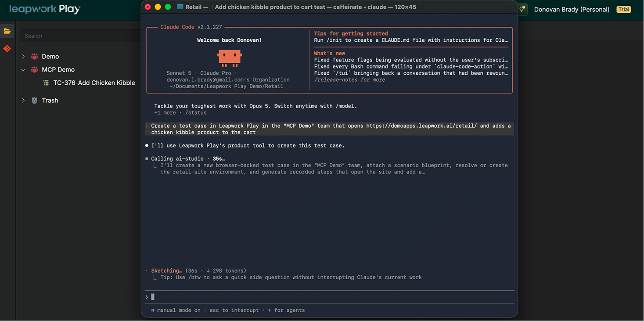Select the Demo team label

click(50, 56)
